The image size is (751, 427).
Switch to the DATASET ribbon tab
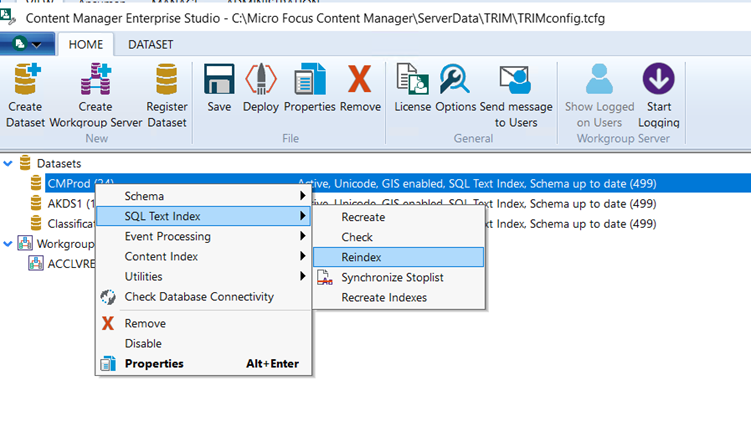[150, 45]
